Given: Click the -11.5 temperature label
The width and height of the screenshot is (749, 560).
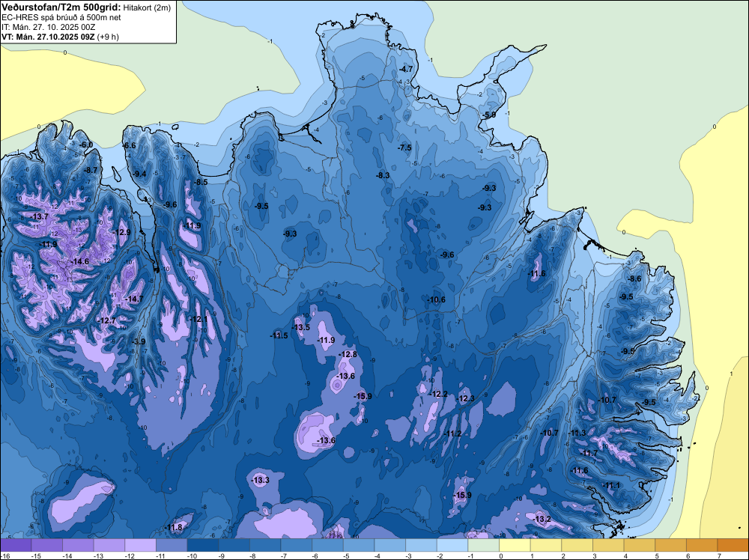Looking at the screenshot, I should (x=279, y=335).
